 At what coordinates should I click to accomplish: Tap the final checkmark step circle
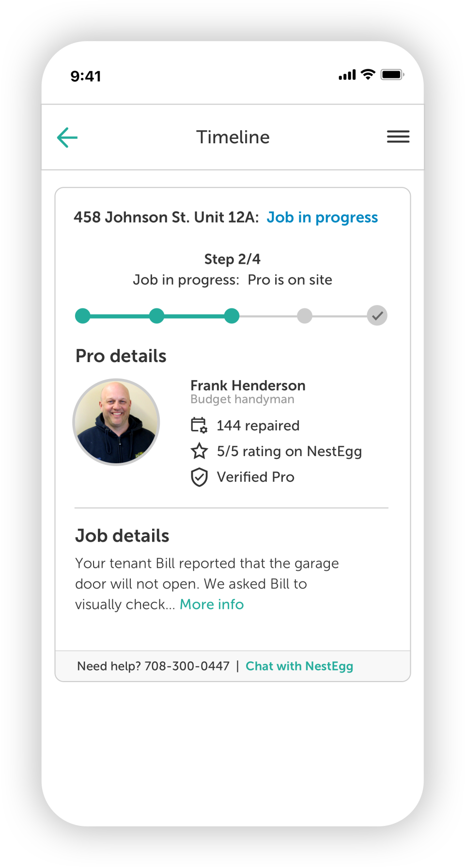click(x=377, y=316)
